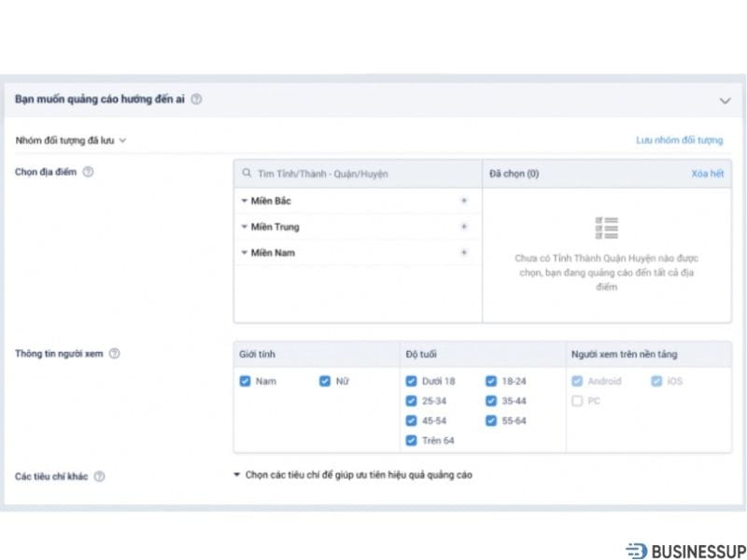Collapse the audience targeting section chevron
The height and width of the screenshot is (560, 747).
[x=725, y=100]
